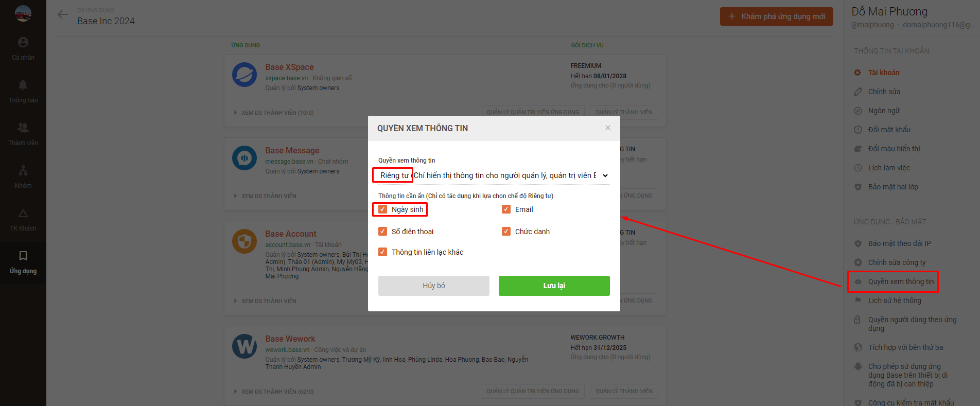Image resolution: width=980 pixels, height=406 pixels.
Task: Click the Tích hợp bên thứ ba globe icon
Action: click(857, 347)
